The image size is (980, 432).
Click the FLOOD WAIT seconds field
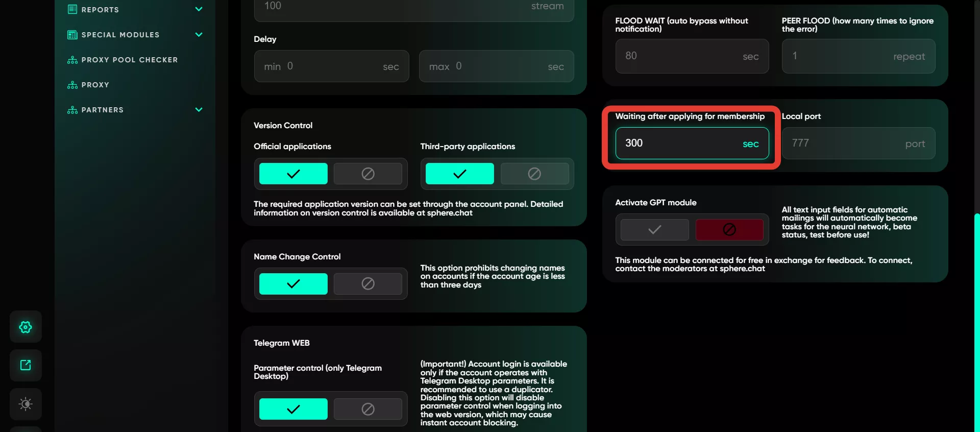click(692, 56)
